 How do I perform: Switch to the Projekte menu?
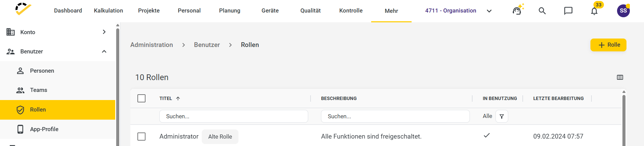click(149, 11)
